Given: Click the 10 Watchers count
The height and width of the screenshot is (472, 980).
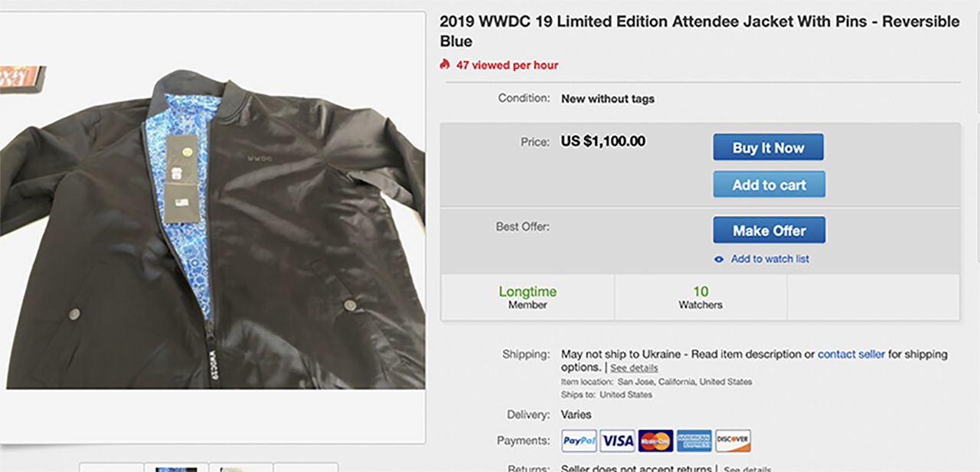Looking at the screenshot, I should [701, 297].
